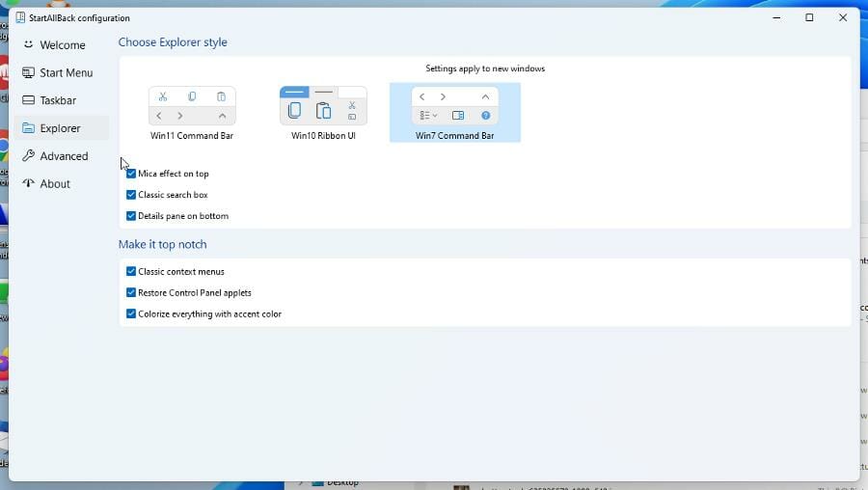This screenshot has height=490, width=868.
Task: Choose the Win7 Command Bar style thumbnail
Action: coord(454,106)
